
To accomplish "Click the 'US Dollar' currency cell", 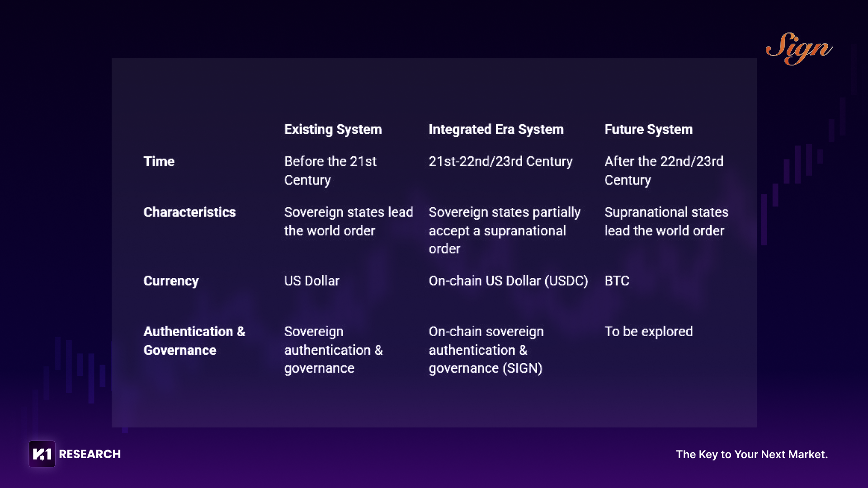I will pyautogui.click(x=311, y=281).
